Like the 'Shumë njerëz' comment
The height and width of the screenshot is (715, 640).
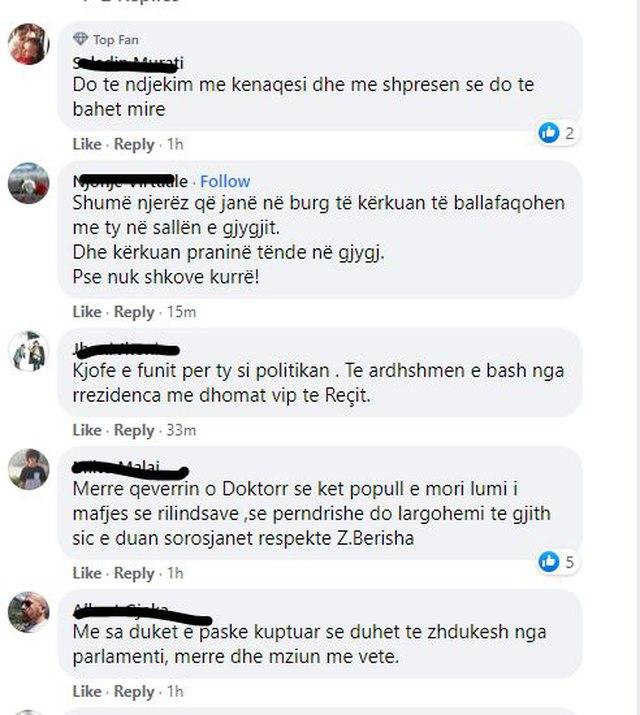click(x=87, y=312)
